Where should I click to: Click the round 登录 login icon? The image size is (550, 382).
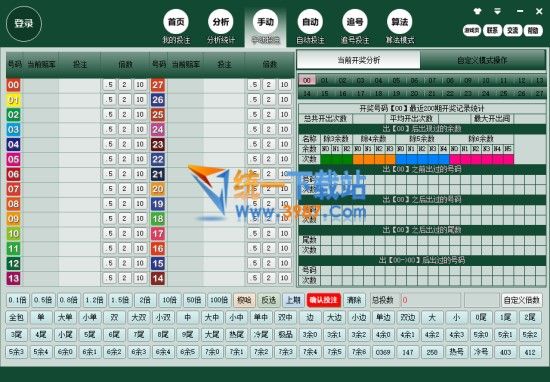(24, 24)
